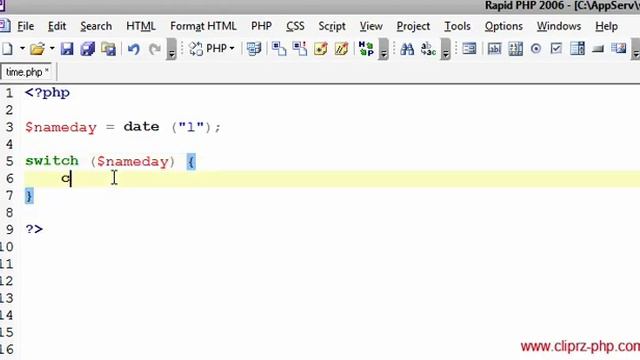Screen dimensions: 640x360
Task: Open the Project menu
Action: (x=413, y=26)
